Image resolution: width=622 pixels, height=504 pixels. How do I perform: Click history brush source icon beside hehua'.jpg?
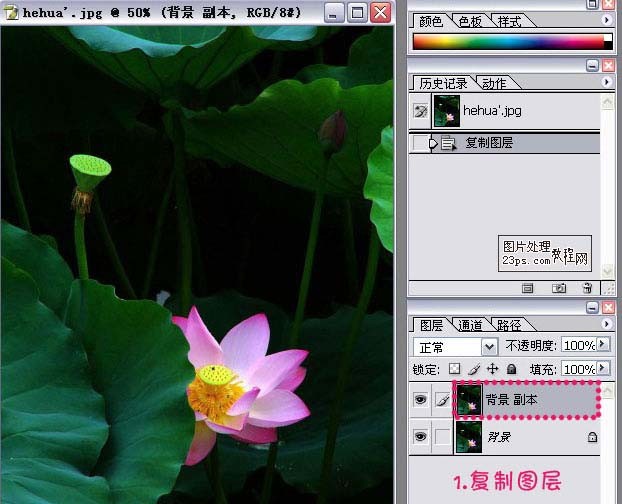pyautogui.click(x=421, y=111)
